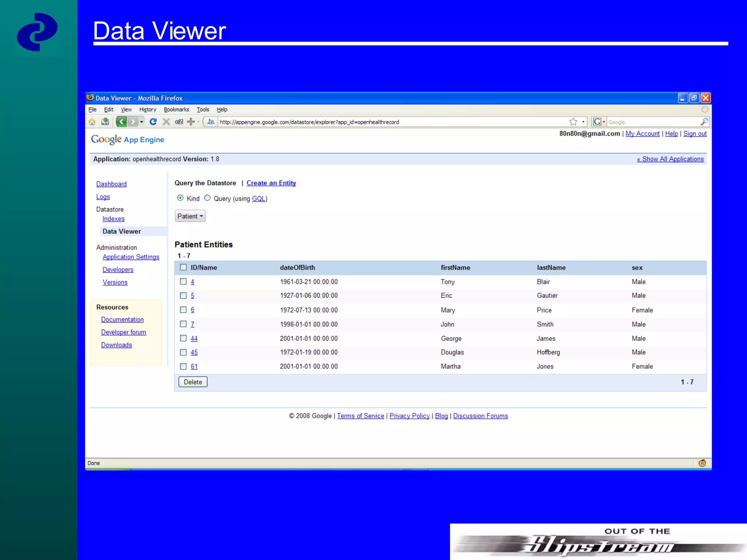Check the checkbox for entity 44
747x560 pixels.
(x=183, y=338)
